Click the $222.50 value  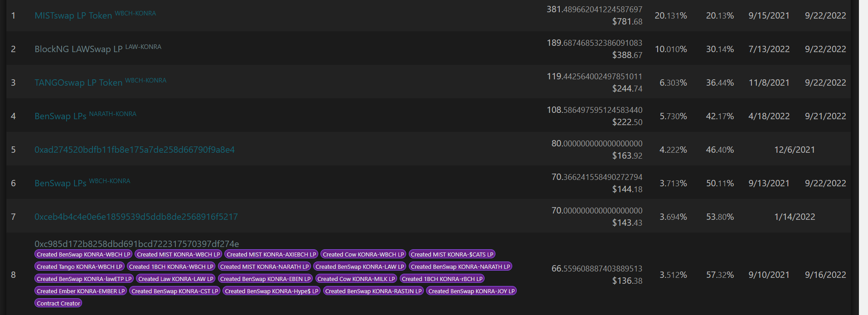coord(627,122)
